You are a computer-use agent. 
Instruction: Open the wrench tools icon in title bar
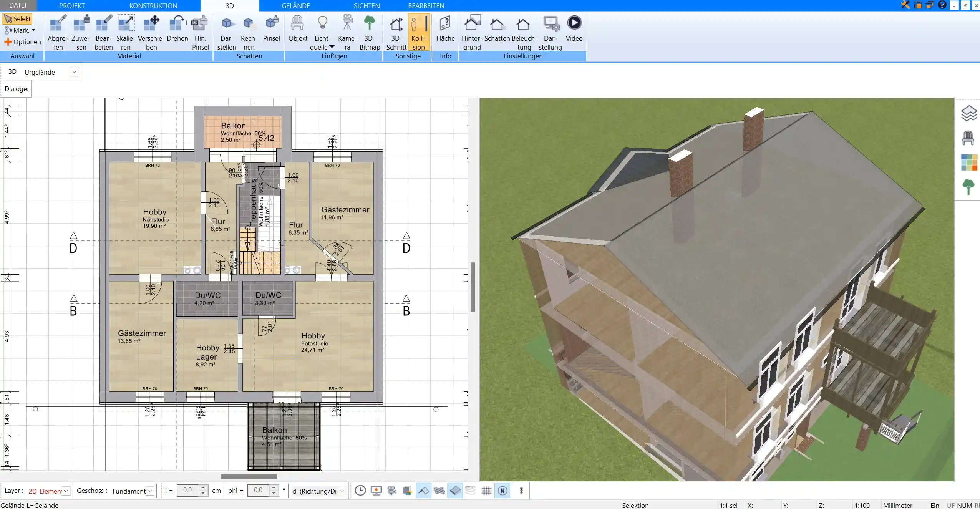(905, 5)
